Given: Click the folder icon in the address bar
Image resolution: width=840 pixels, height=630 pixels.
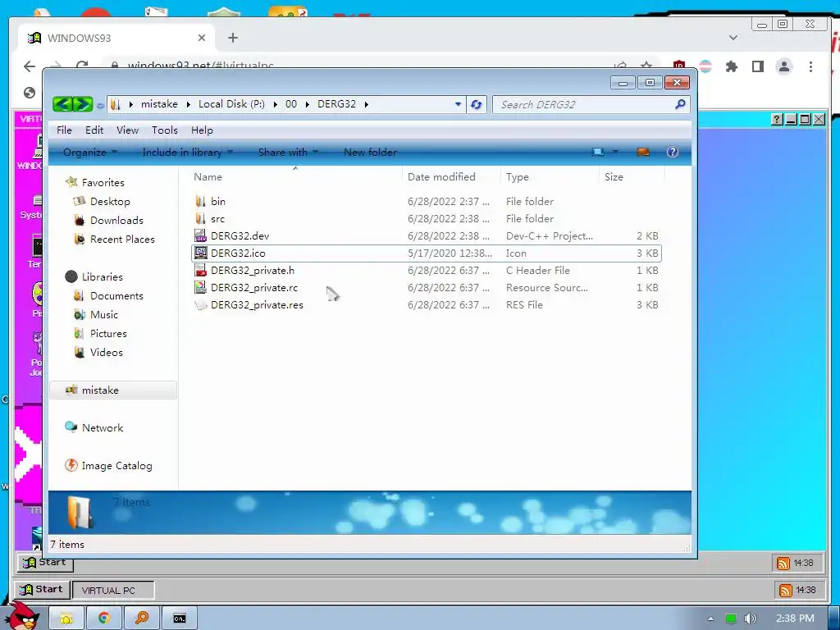Looking at the screenshot, I should 115,104.
